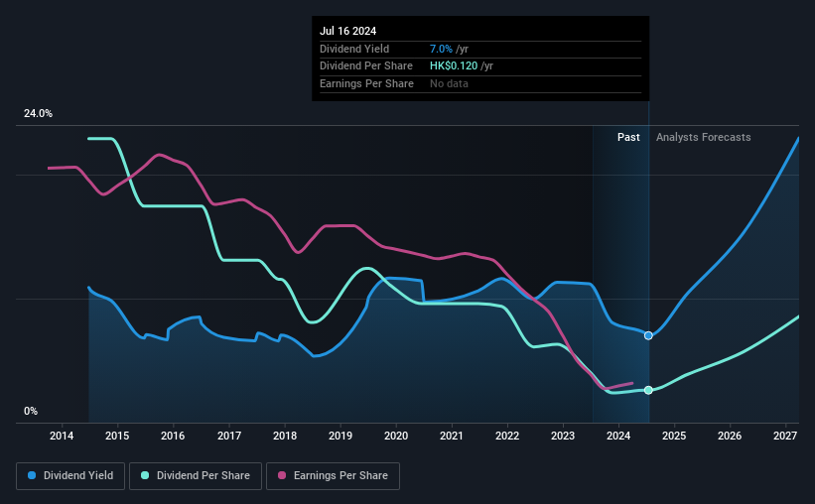This screenshot has height=504, width=815.
Task: Click the 0% y-axis label
Action: (31, 412)
